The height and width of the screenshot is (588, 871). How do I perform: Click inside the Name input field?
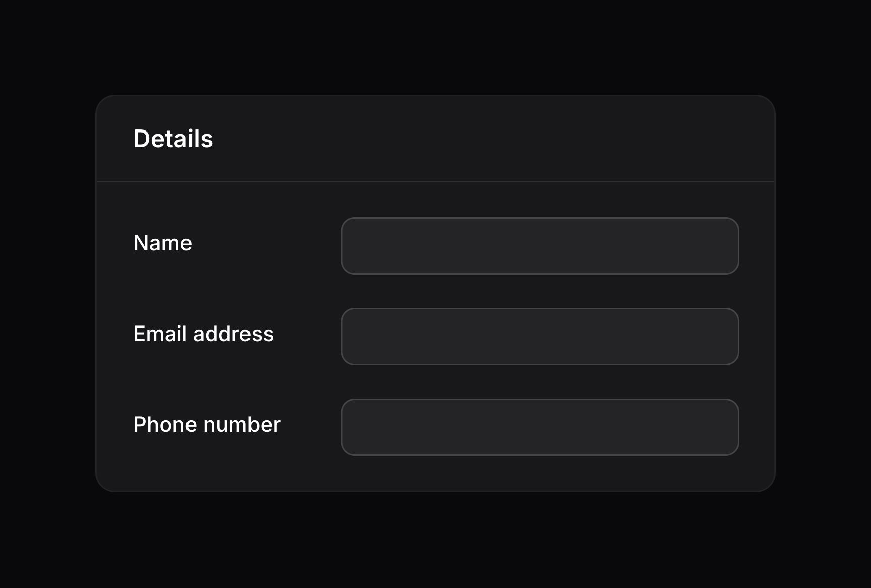click(x=540, y=246)
